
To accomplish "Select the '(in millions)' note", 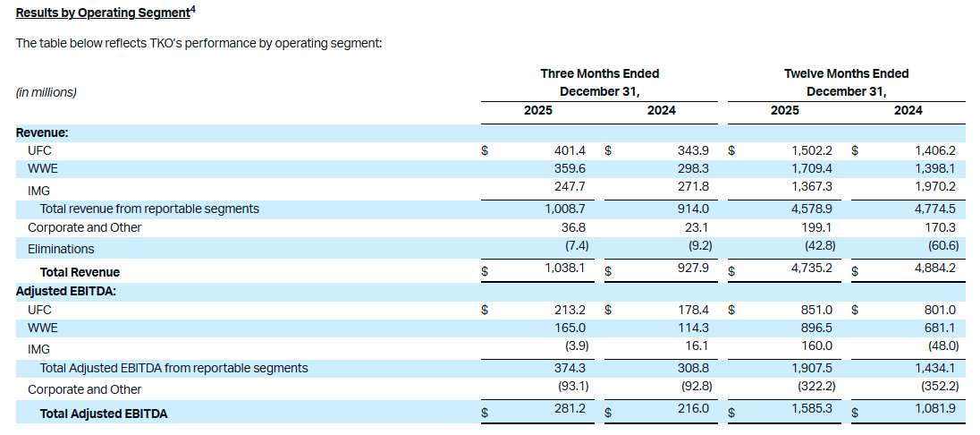I will point(46,92).
